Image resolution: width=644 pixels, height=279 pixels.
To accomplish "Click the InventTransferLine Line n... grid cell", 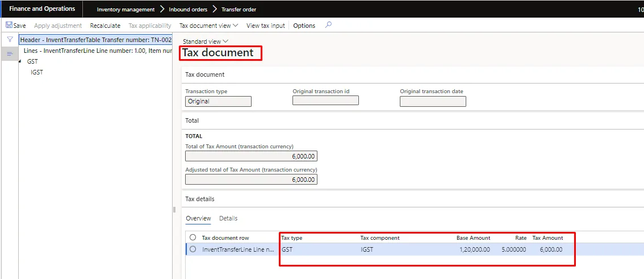I will (238, 249).
